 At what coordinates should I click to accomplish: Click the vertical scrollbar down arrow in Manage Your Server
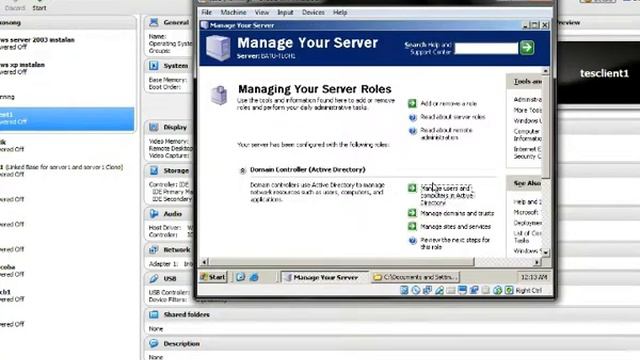pos(546,253)
